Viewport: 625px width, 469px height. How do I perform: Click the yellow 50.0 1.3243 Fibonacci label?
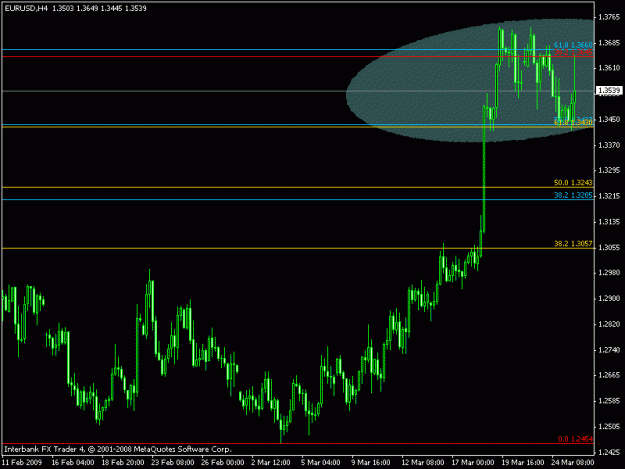(x=573, y=182)
